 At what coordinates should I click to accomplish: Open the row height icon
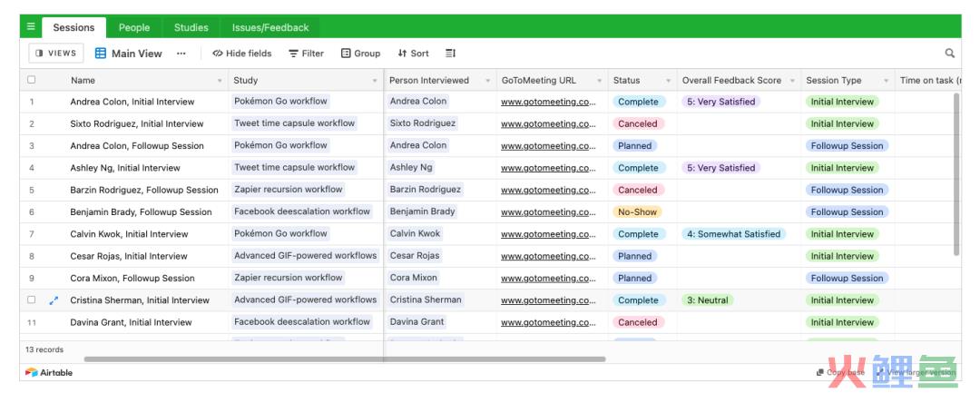[450, 54]
